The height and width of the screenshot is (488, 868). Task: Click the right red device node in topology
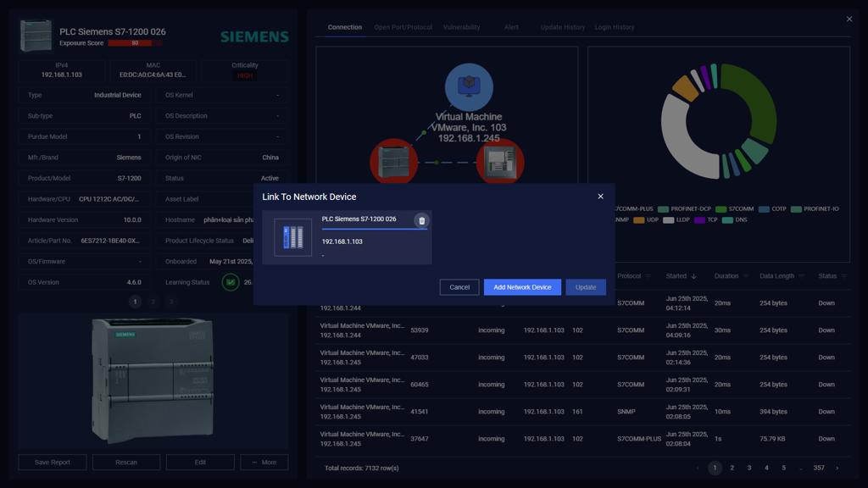click(499, 162)
